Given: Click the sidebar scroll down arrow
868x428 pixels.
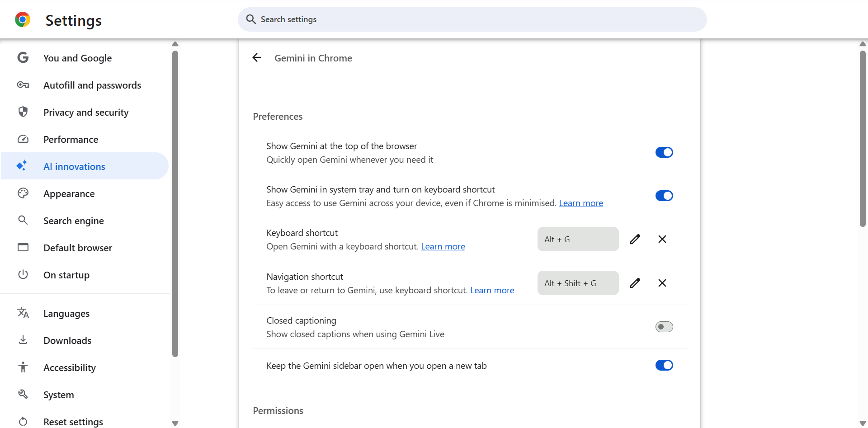Looking at the screenshot, I should pyautogui.click(x=175, y=423).
